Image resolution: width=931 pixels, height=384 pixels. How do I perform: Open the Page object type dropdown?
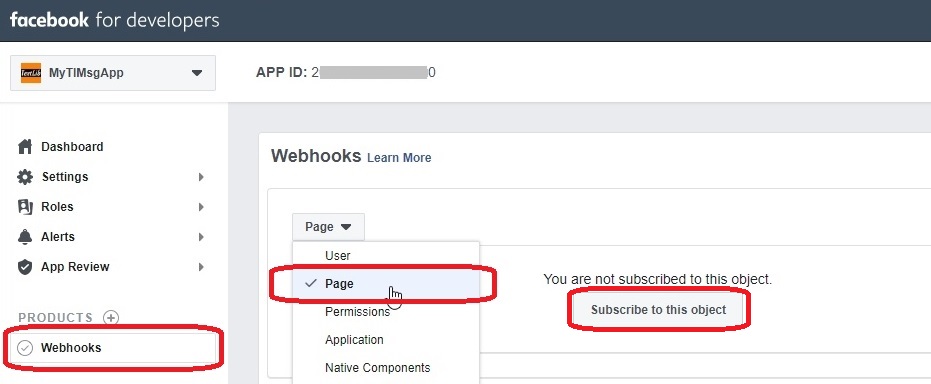[328, 227]
